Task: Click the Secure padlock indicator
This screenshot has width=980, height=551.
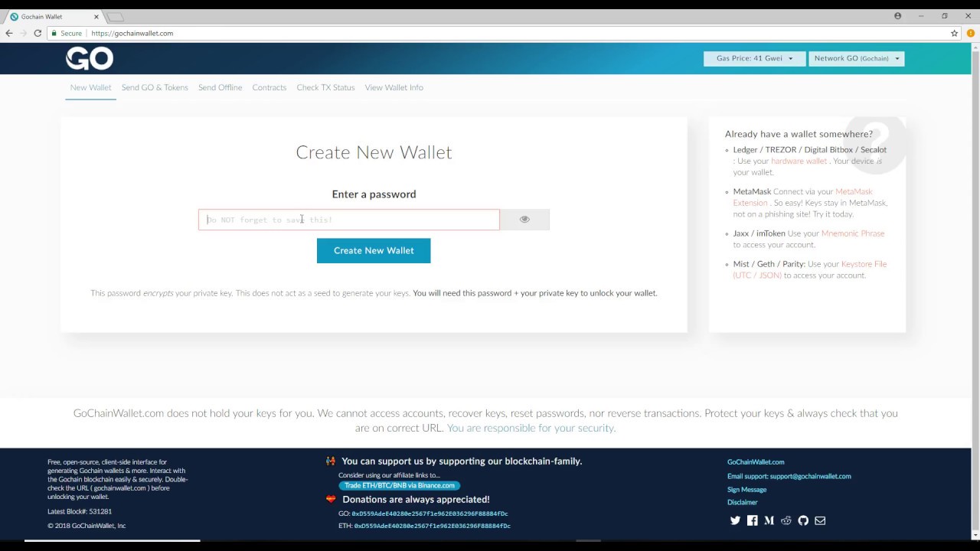Action: coord(67,33)
